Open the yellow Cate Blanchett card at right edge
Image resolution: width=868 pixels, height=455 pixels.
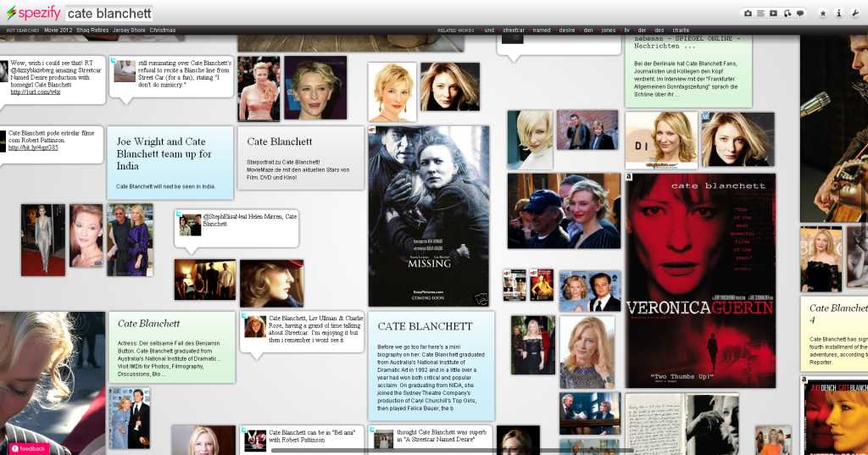[x=834, y=334]
